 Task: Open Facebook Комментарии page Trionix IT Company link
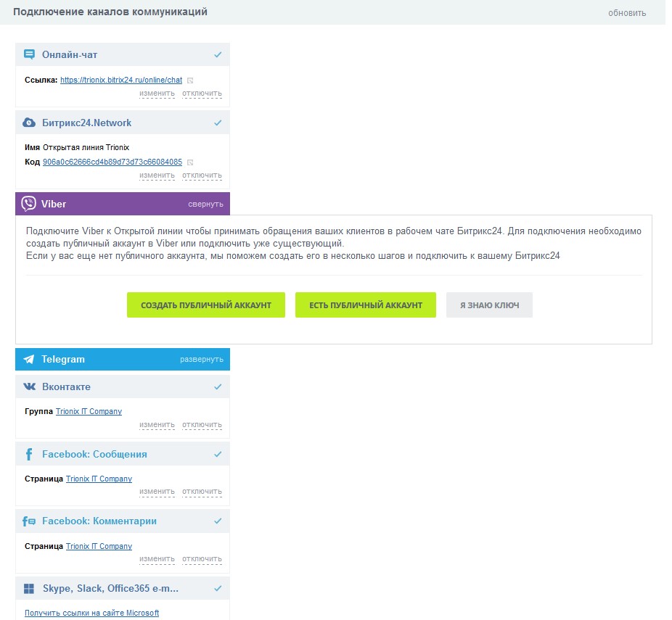pos(99,546)
